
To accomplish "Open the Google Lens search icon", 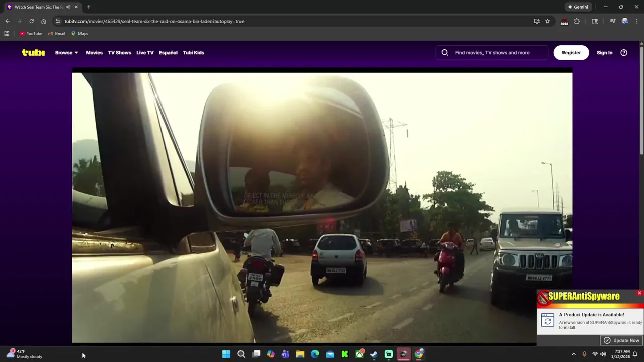I will tap(595, 21).
